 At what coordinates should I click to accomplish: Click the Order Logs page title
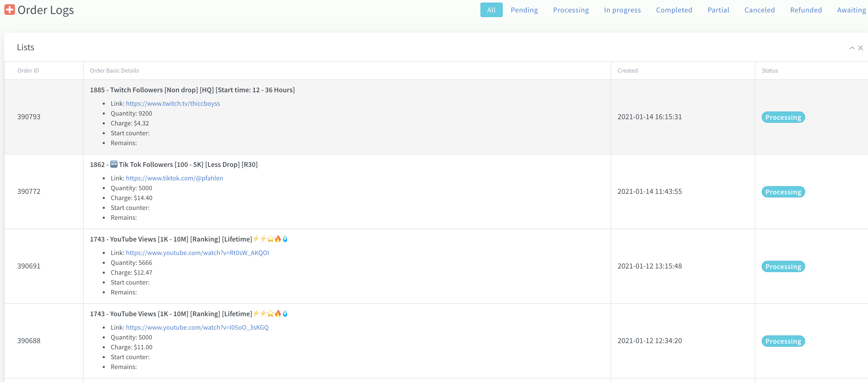pos(45,10)
